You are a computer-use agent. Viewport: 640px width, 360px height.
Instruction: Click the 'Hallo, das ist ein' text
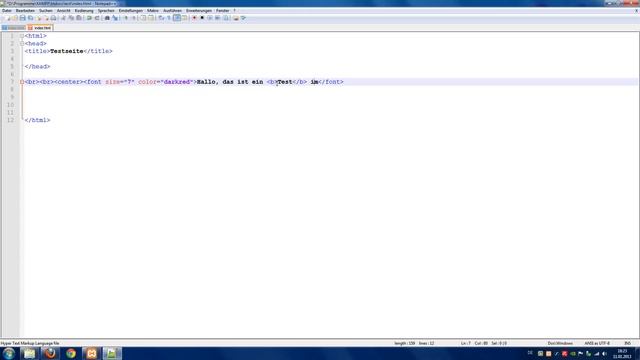(x=230, y=82)
